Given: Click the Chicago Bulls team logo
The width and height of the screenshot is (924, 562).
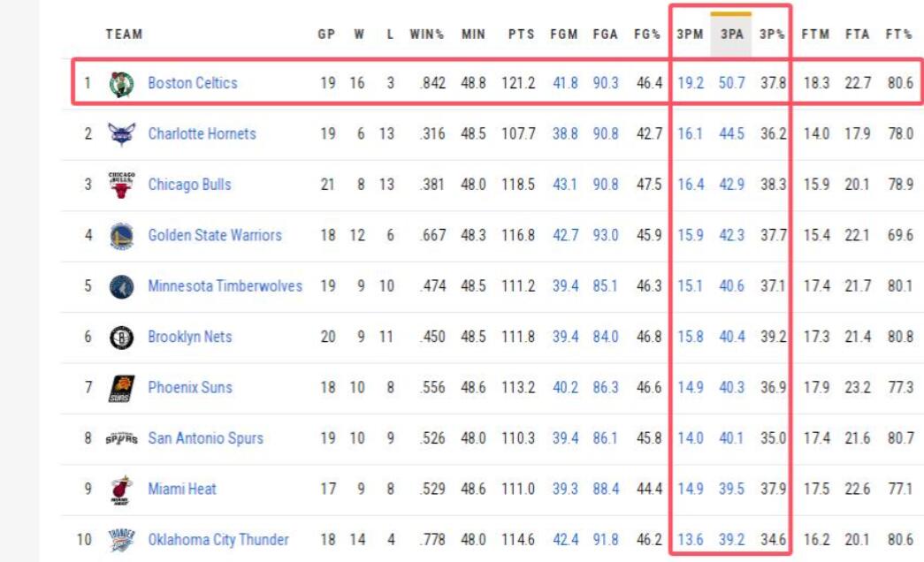Looking at the screenshot, I should point(121,185).
